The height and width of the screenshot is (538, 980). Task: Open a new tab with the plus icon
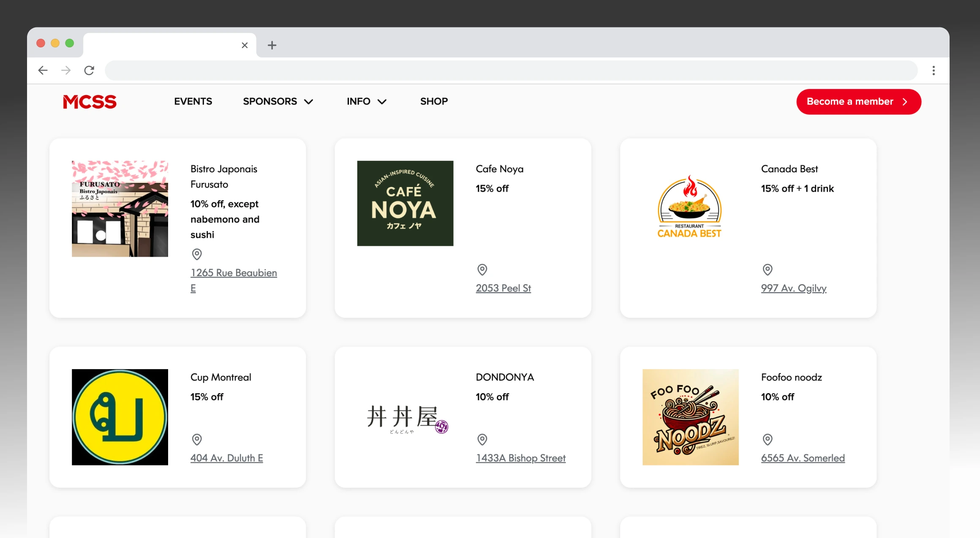tap(272, 45)
